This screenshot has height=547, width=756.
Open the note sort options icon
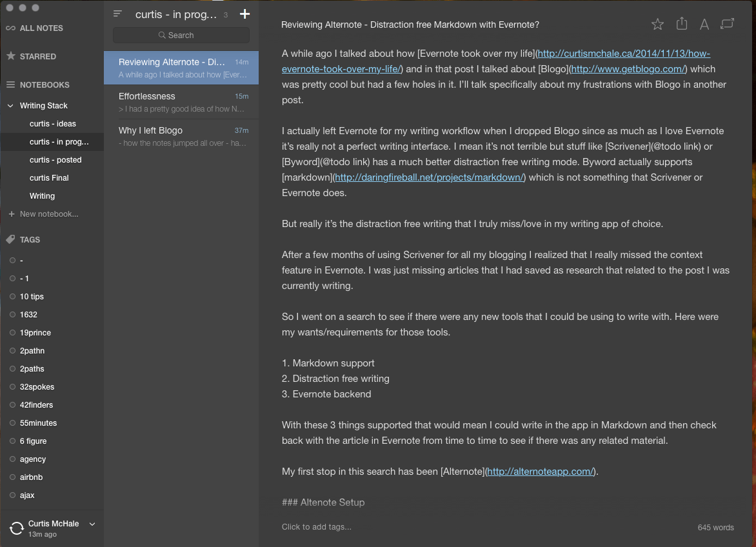point(117,14)
